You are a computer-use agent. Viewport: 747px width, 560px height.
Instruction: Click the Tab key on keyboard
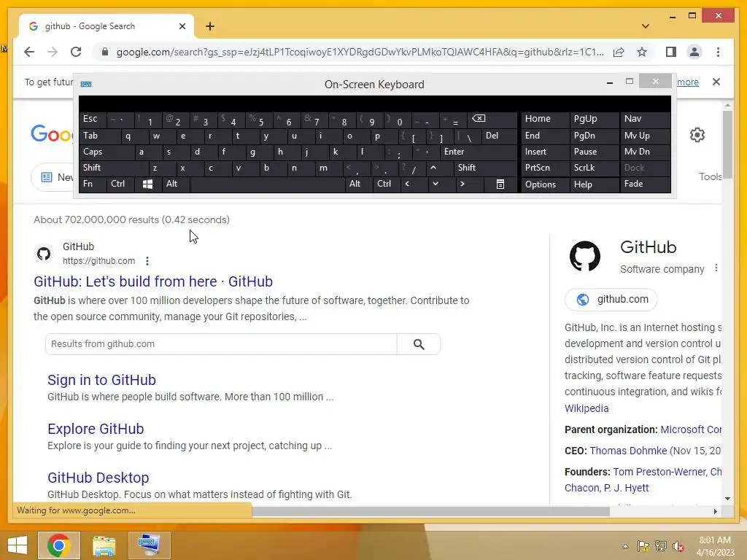[99, 136]
